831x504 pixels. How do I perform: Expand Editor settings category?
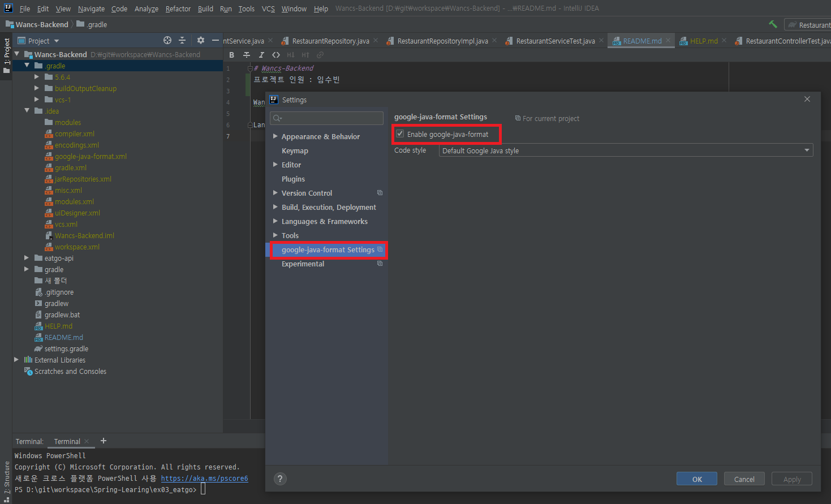click(x=275, y=165)
